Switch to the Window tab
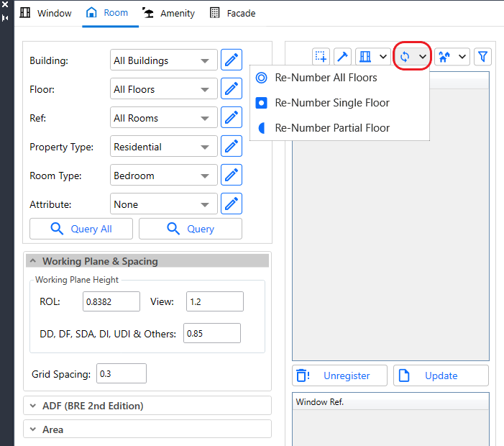 (46, 13)
